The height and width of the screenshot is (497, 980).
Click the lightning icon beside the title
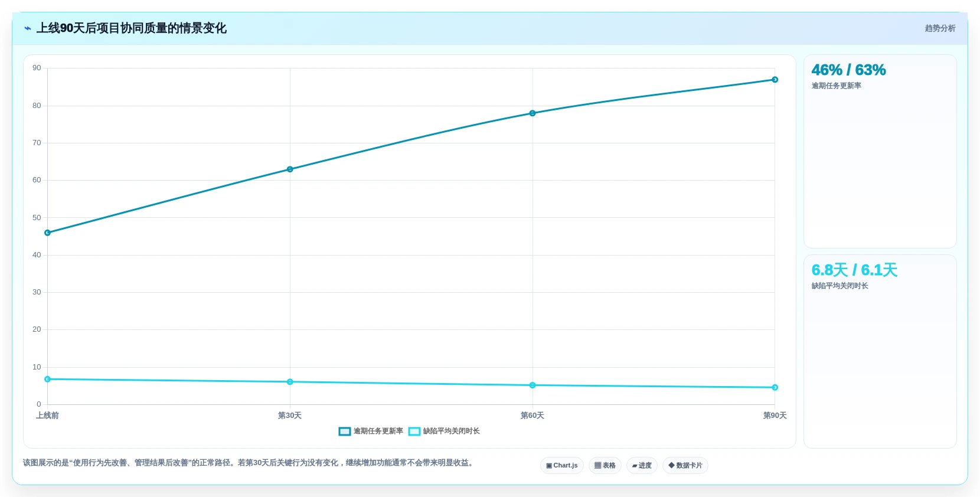28,28
